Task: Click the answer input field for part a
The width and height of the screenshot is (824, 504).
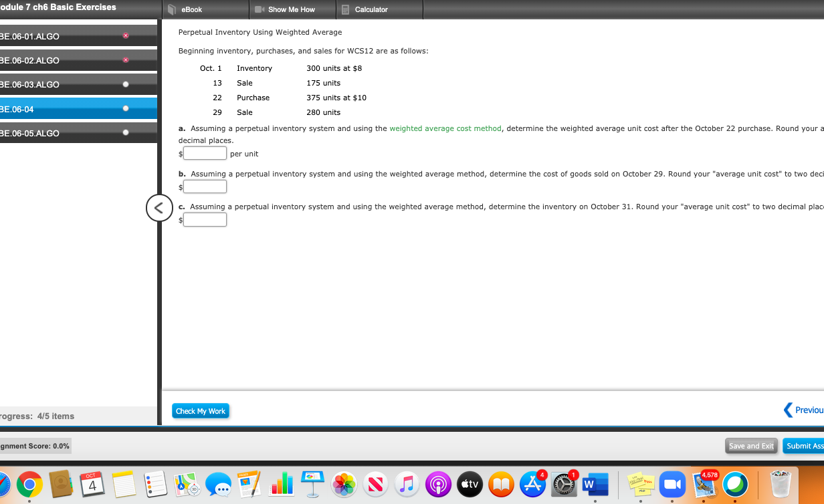Action: click(205, 153)
